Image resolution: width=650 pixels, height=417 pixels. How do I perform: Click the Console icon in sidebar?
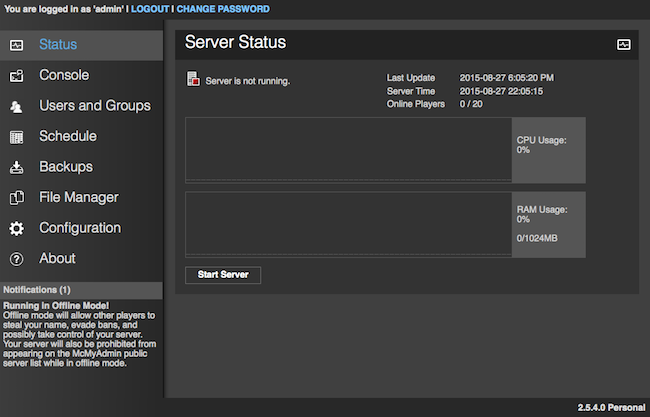16,76
